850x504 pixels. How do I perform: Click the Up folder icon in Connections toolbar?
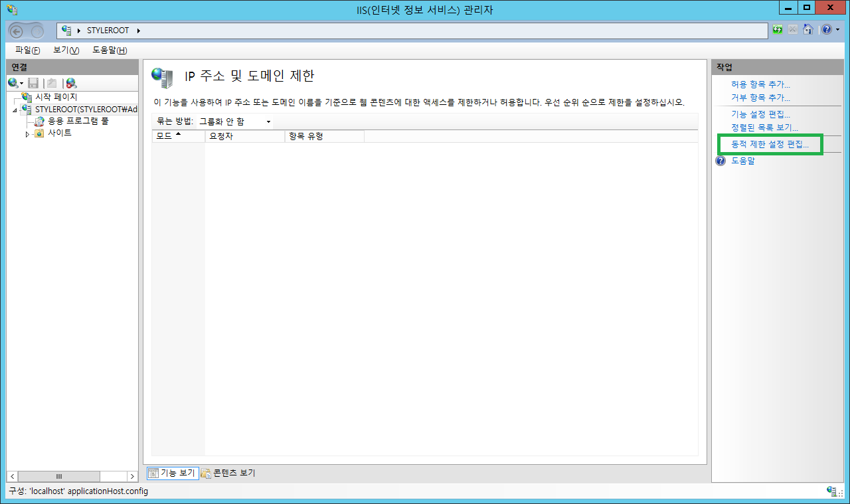pyautogui.click(x=52, y=83)
